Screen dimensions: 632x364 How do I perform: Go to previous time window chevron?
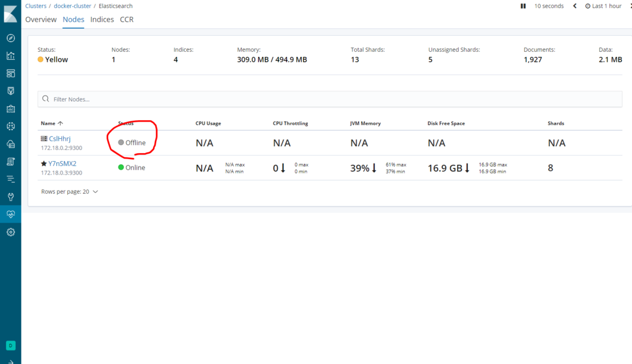click(575, 6)
